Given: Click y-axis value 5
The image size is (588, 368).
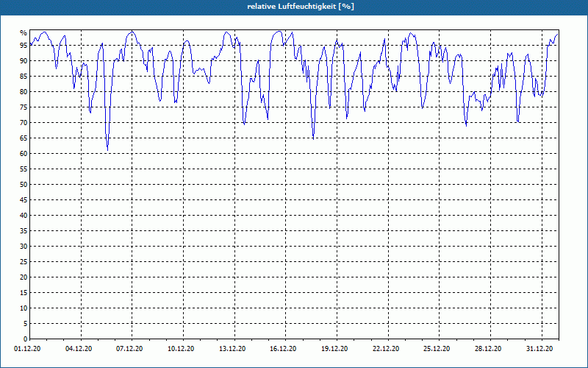Looking at the screenshot, I should (x=26, y=324).
